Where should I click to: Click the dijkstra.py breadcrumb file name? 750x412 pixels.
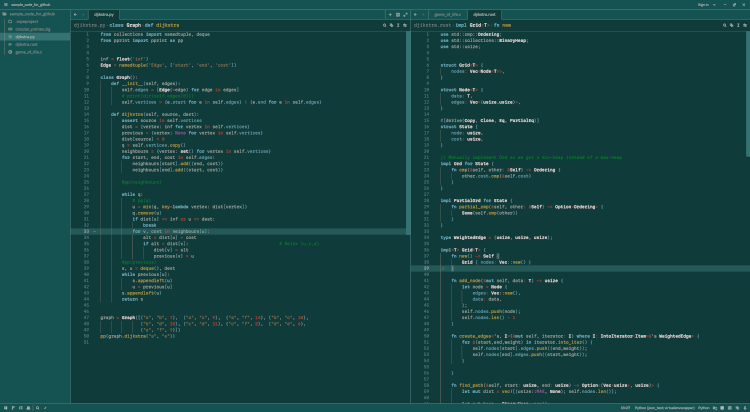coord(89,25)
